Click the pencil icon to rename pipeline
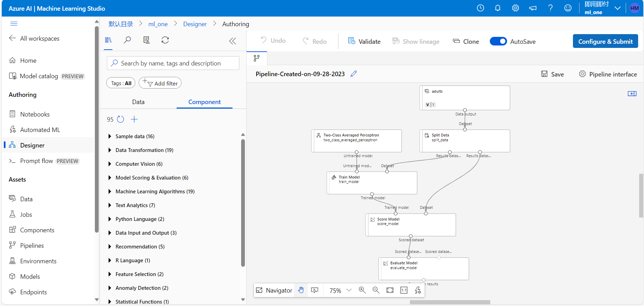The width and height of the screenshot is (644, 306). [354, 74]
